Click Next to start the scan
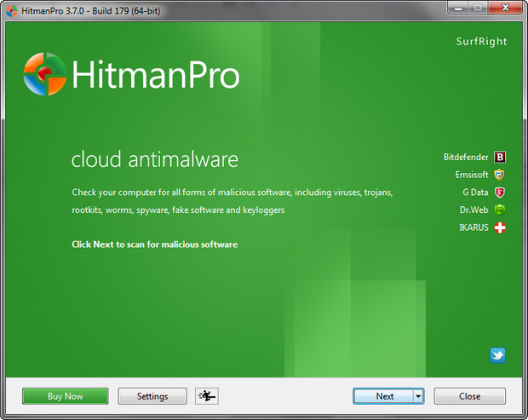The height and width of the screenshot is (420, 528). 384,396
